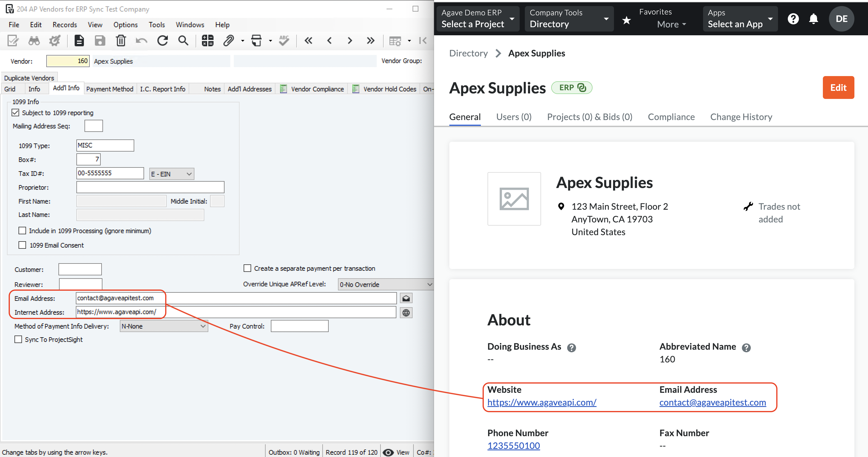Expand the grid settings dropdown arrow
The image size is (868, 457).
[x=409, y=41]
